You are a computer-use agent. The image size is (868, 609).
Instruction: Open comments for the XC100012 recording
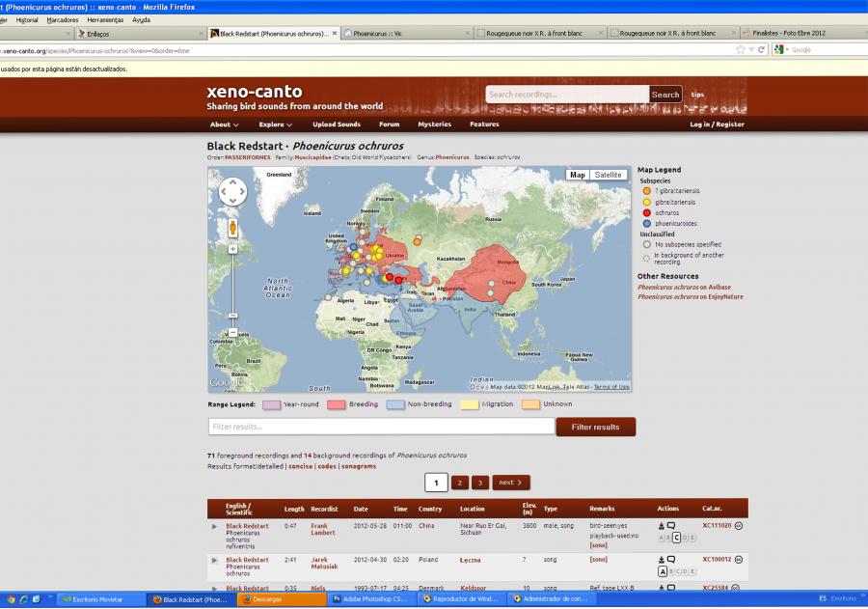pos(671,559)
